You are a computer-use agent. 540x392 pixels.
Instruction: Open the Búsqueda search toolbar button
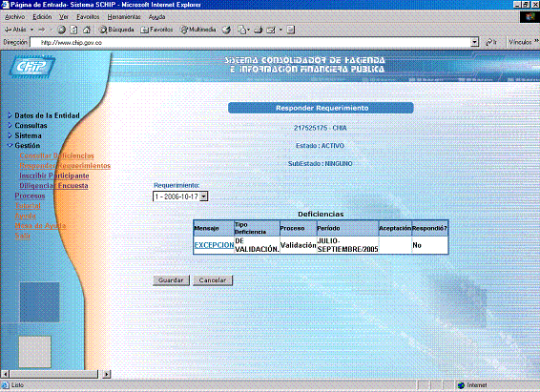pos(116,30)
